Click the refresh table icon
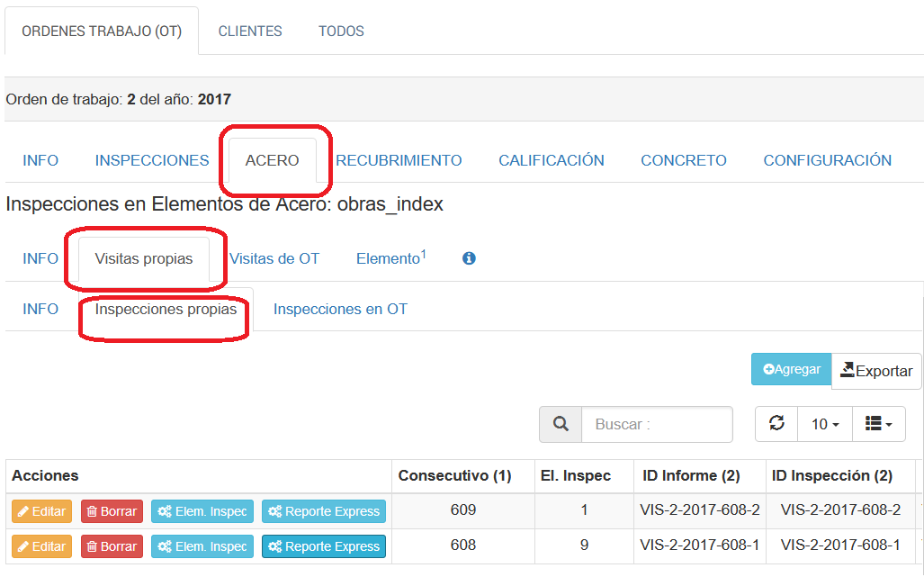 click(776, 424)
